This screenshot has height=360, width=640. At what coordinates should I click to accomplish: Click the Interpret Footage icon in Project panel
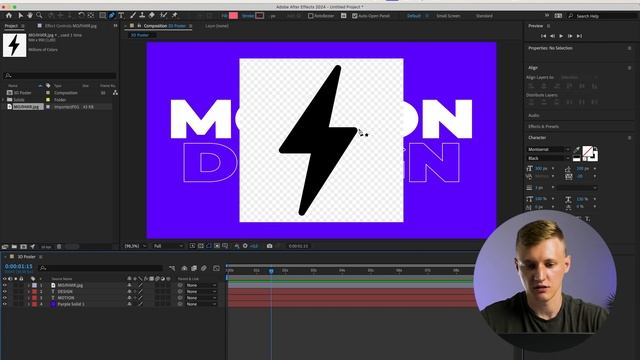(5, 247)
